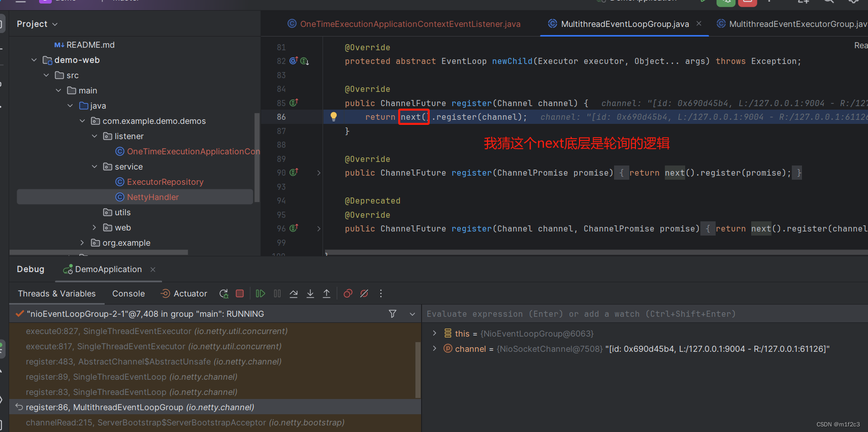Expand the org.example package
Image resolution: width=868 pixels, height=432 pixels.
click(x=82, y=243)
